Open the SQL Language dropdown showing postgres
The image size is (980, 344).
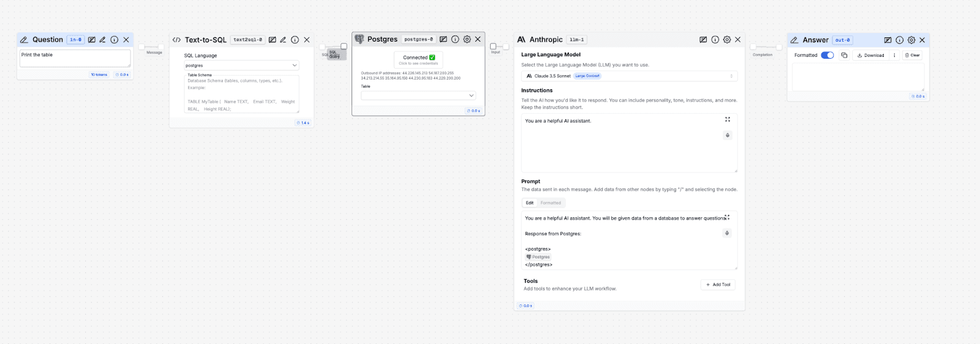tap(241, 65)
